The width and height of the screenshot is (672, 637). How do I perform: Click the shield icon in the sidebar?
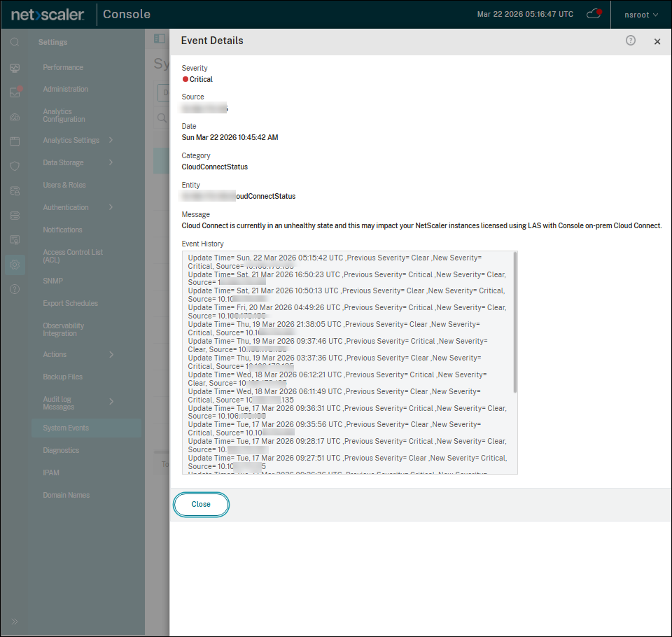click(x=14, y=165)
